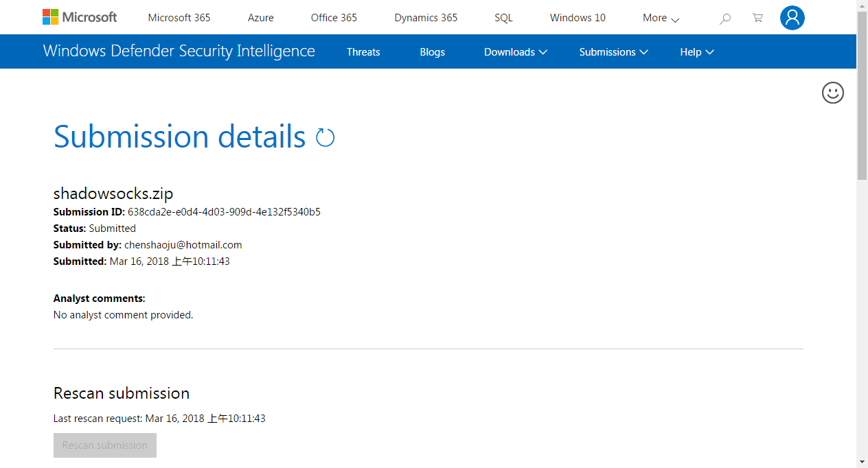Click the Rescan submission button
This screenshot has height=468, width=868.
coord(105,445)
